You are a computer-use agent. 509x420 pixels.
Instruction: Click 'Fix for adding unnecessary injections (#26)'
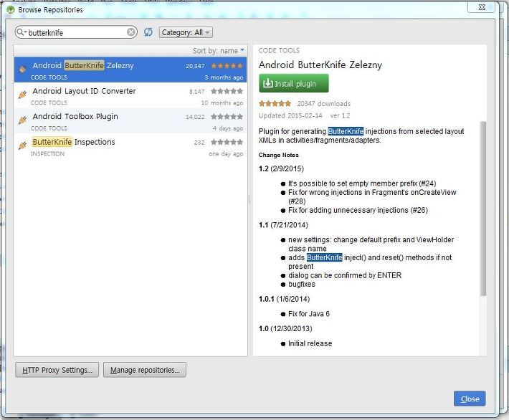coord(358,210)
